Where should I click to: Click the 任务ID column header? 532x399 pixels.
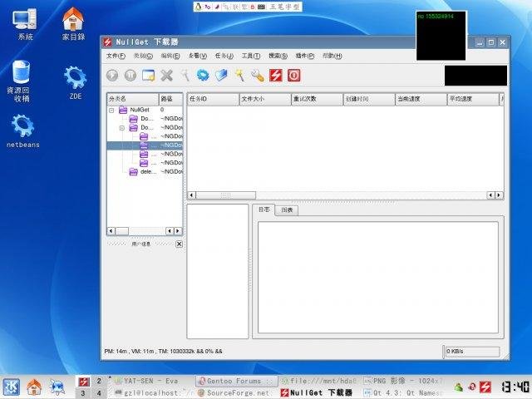click(214, 99)
